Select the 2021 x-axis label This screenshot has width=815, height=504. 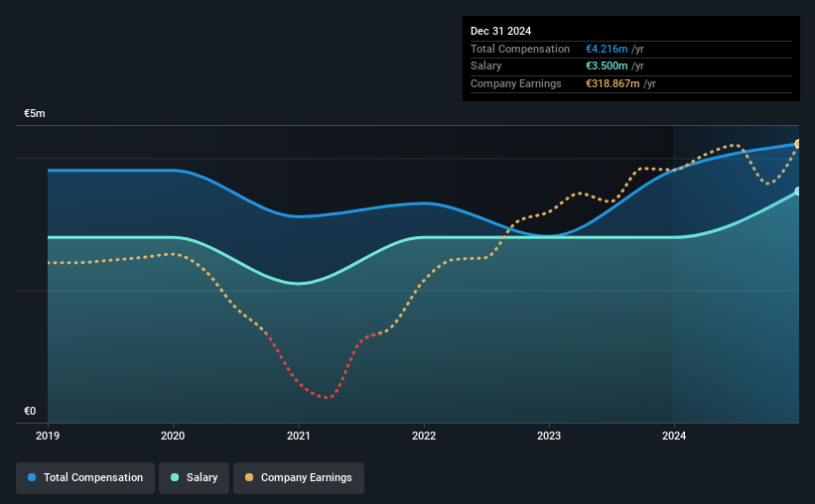(299, 436)
